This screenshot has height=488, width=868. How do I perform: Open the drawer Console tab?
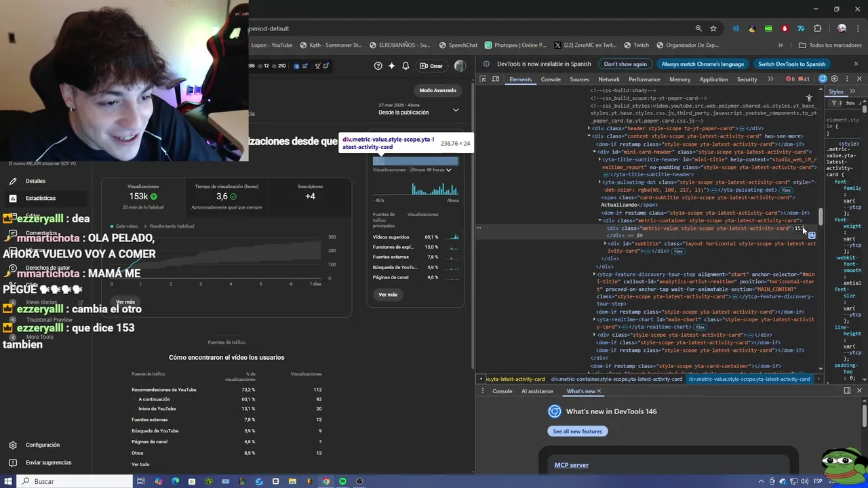pyautogui.click(x=502, y=391)
